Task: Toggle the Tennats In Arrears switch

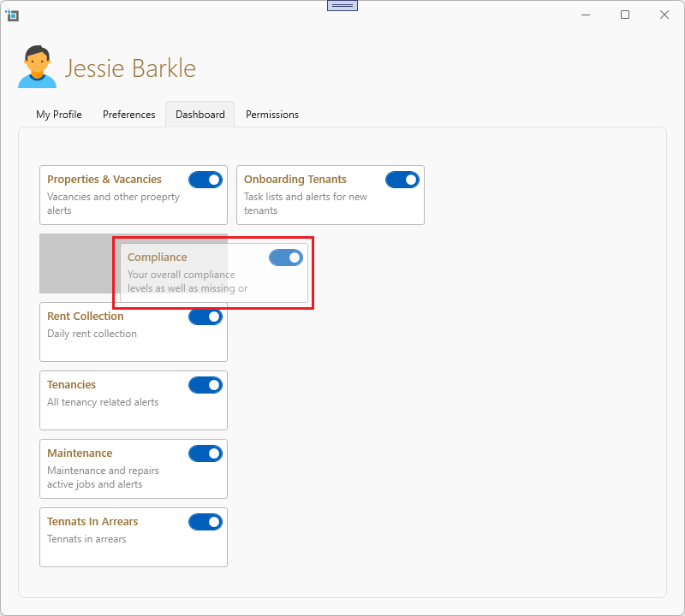Action: coord(205,522)
